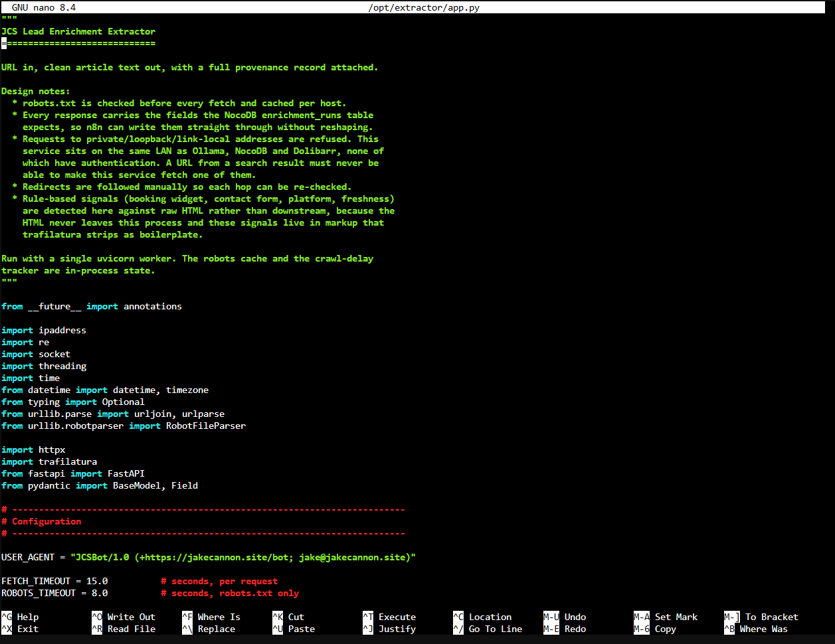Click the 'JCS Lead Enrichment Extractor' docstring title

click(x=78, y=31)
